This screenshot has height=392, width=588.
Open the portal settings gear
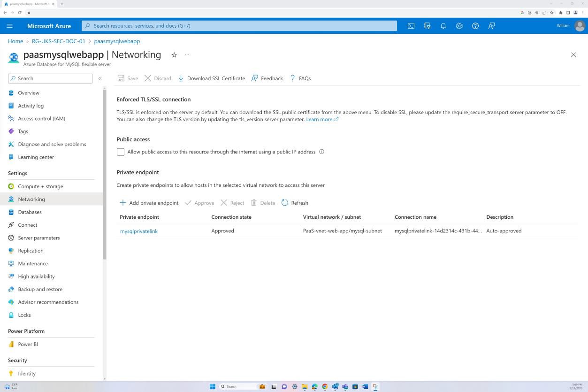tap(459, 26)
